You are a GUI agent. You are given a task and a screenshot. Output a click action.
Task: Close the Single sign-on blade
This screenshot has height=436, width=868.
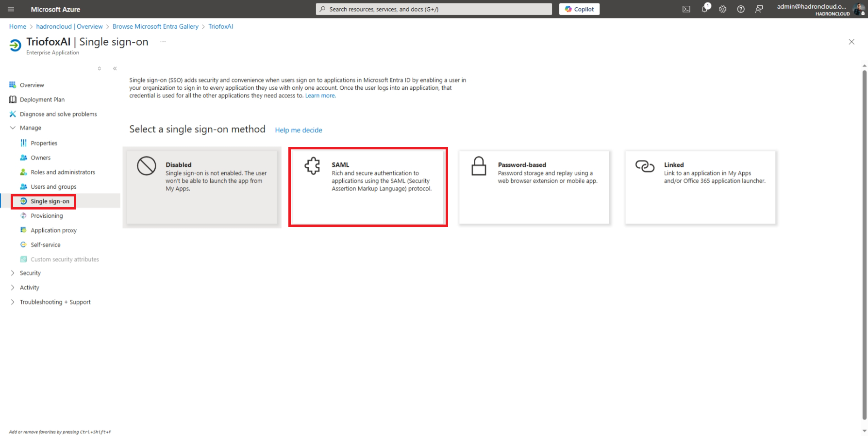pyautogui.click(x=851, y=42)
